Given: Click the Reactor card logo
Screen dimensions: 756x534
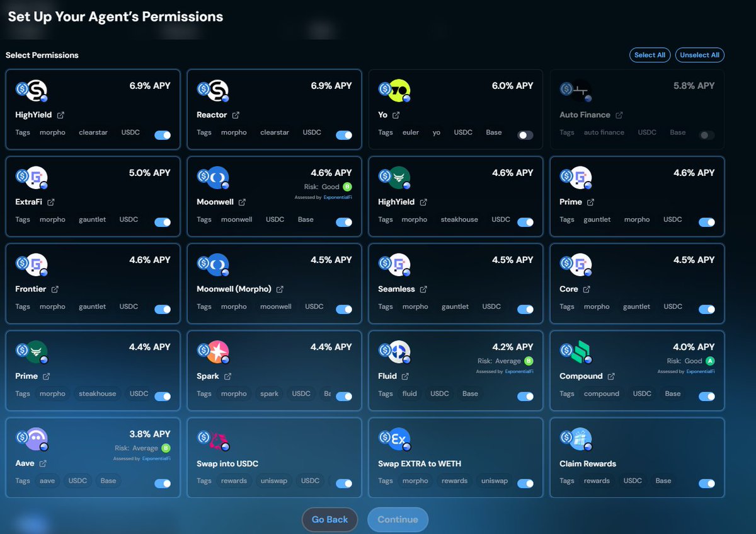Looking at the screenshot, I should coord(218,91).
